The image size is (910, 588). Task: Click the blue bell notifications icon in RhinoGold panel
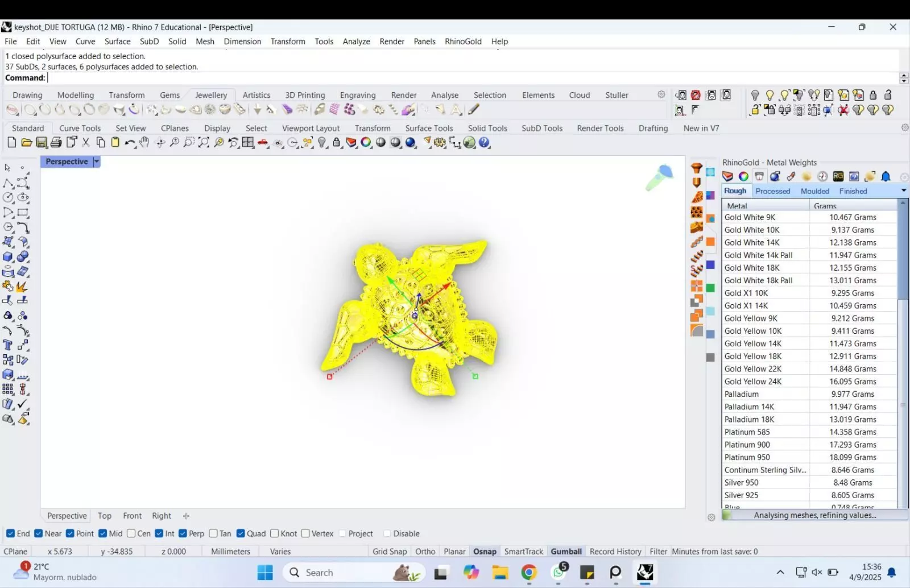click(886, 176)
